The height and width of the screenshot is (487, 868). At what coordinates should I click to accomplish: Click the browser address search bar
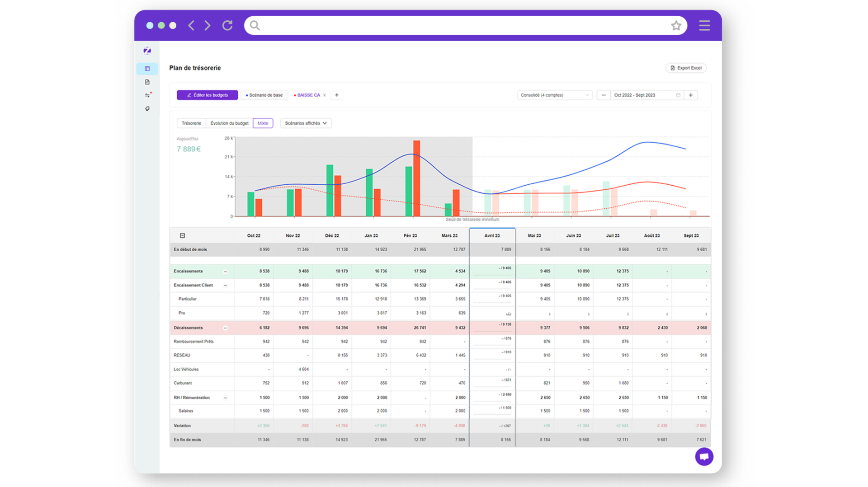click(x=466, y=25)
